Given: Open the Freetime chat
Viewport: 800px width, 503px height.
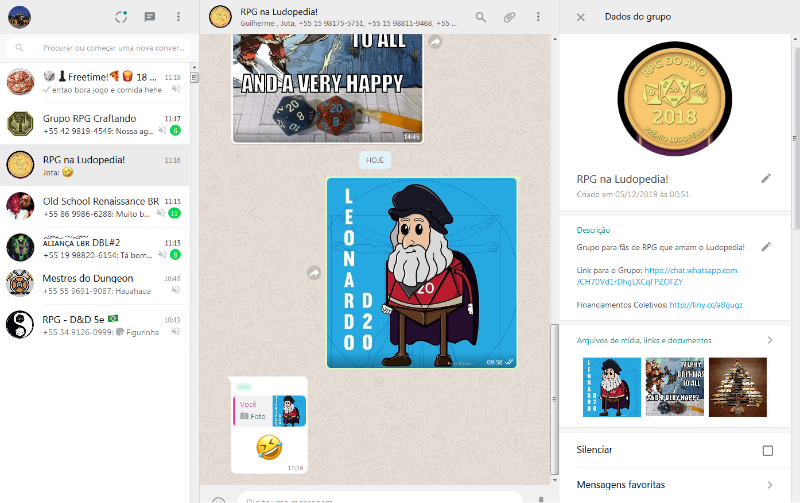Looking at the screenshot, I should coord(95,83).
